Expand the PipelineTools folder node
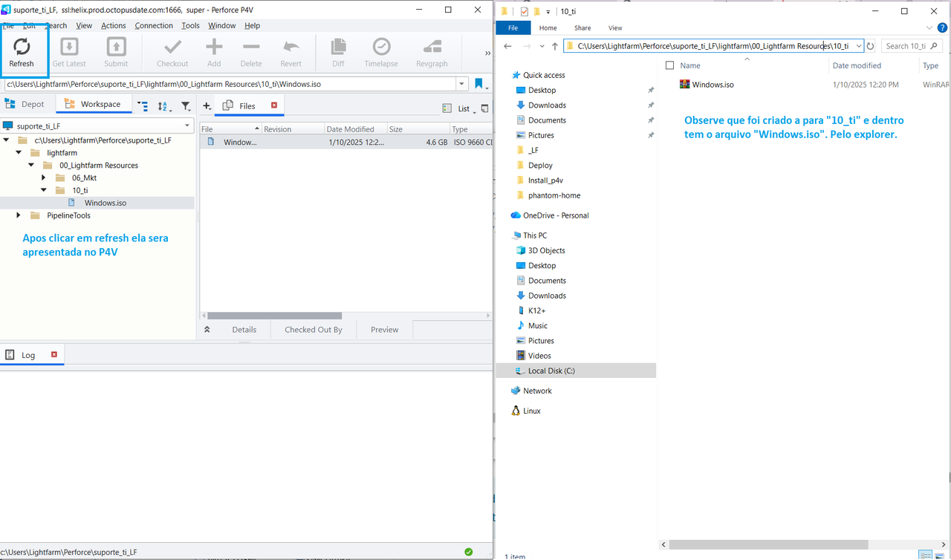 click(19, 215)
